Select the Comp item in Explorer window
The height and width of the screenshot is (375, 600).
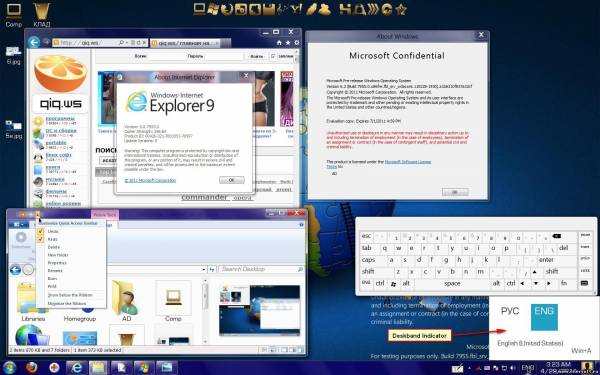173,302
